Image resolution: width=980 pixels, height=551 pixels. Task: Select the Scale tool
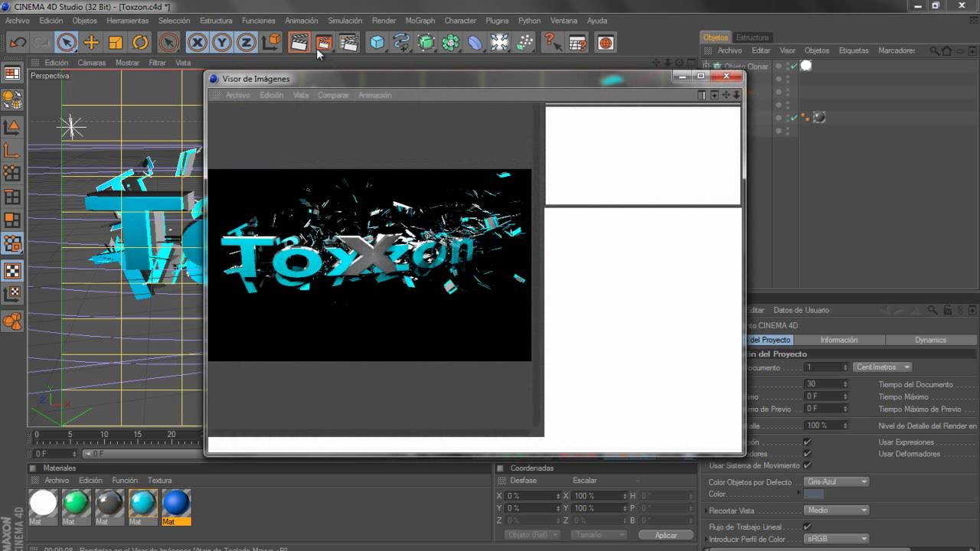(x=116, y=43)
